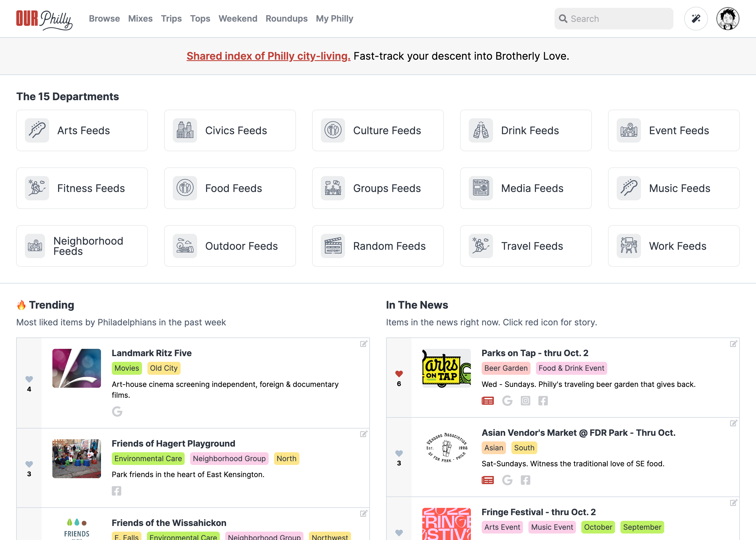Image resolution: width=756 pixels, height=540 pixels.
Task: Open Friends of the Wissahickon title link
Action: point(169,523)
